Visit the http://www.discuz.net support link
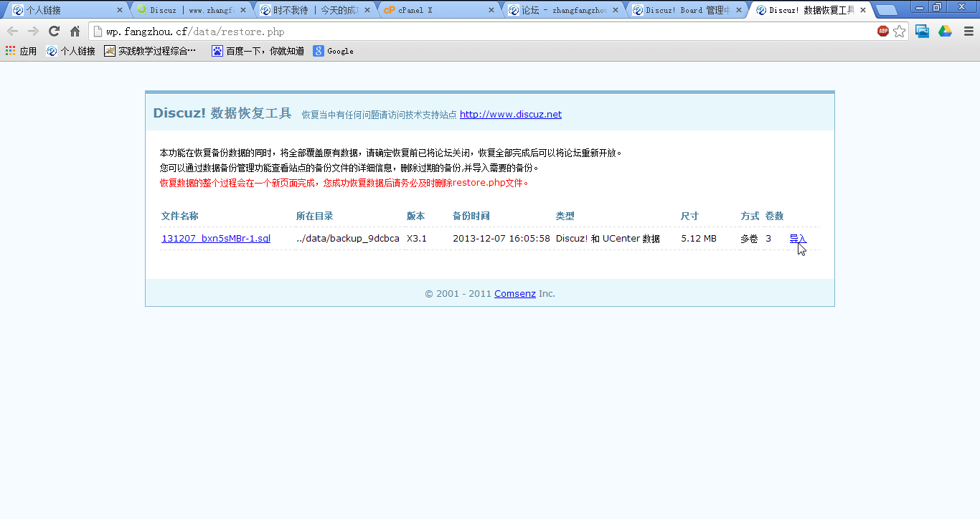 (510, 115)
